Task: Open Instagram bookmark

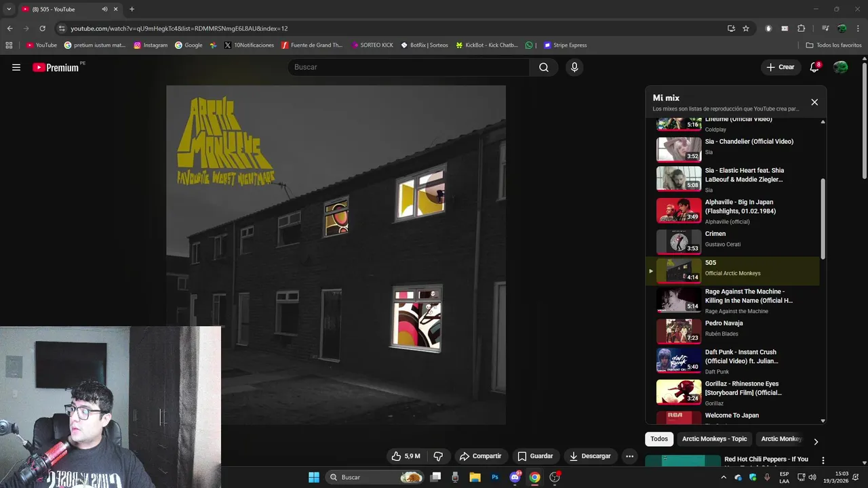Action: tap(151, 45)
